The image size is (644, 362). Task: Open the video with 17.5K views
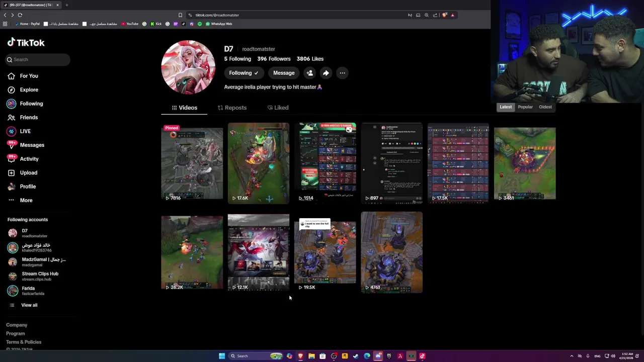click(x=458, y=163)
